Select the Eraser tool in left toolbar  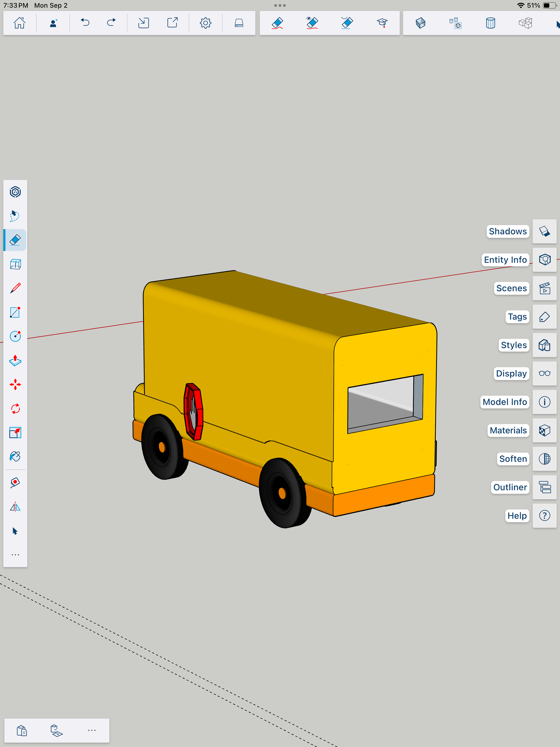point(15,240)
